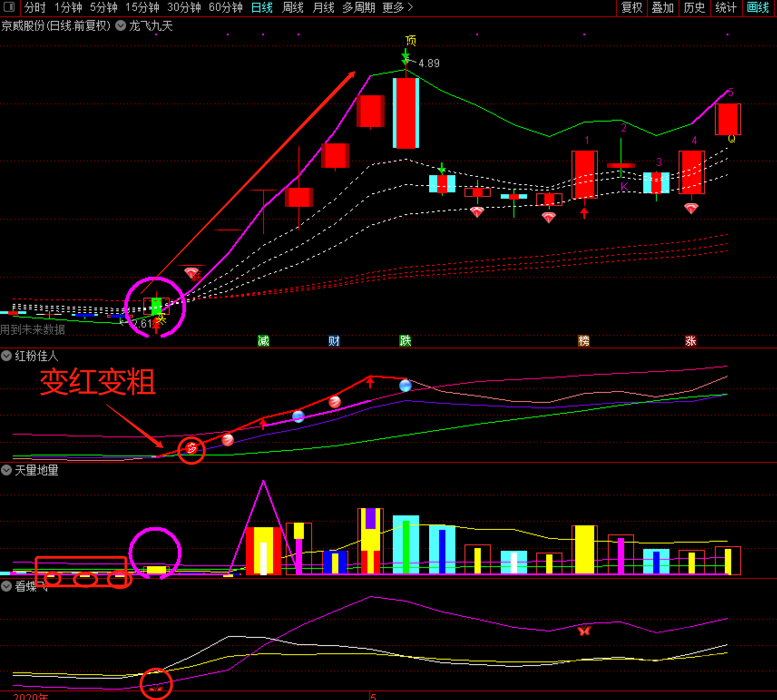Open the 天量地量 indicator dropdown arrow
This screenshot has width=777, height=700.
tap(6, 470)
